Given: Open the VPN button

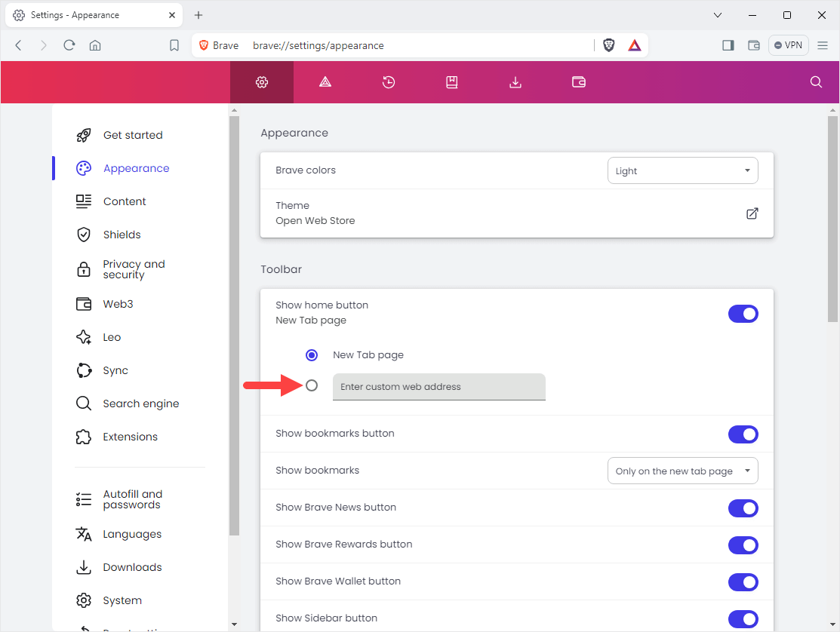Looking at the screenshot, I should pos(789,45).
